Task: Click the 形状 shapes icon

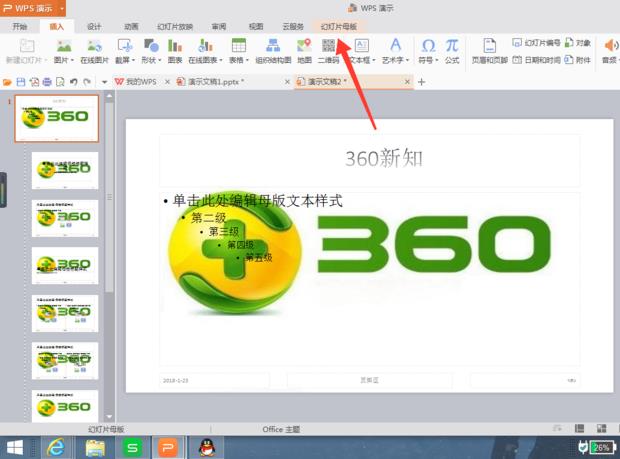Action: click(x=151, y=46)
